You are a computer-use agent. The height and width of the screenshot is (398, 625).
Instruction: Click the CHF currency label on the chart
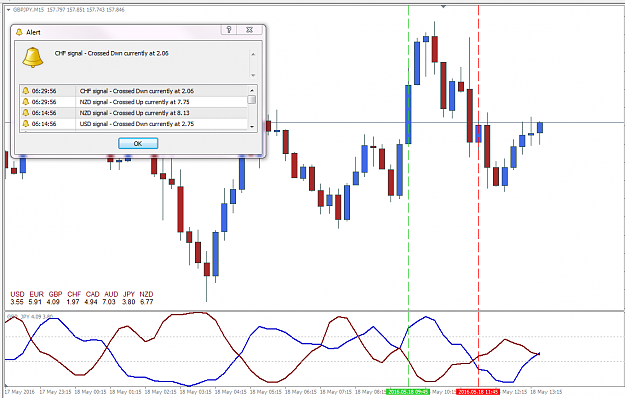[x=74, y=294]
